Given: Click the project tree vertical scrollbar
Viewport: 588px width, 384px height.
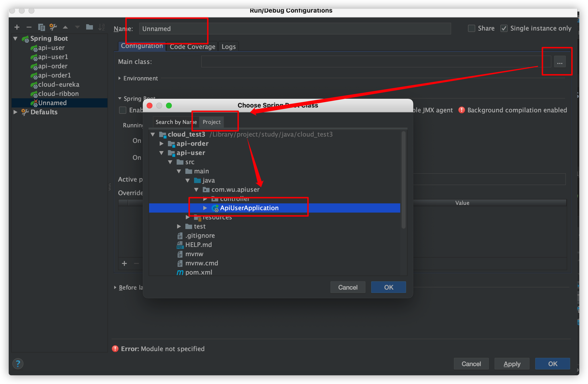Looking at the screenshot, I should click(403, 180).
